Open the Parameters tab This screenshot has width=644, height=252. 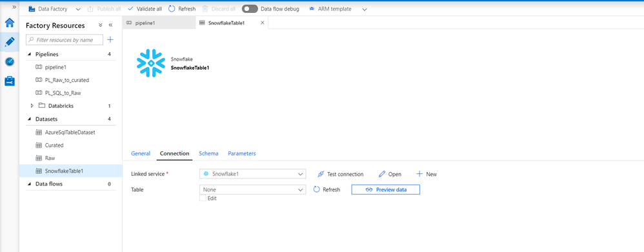click(x=242, y=153)
